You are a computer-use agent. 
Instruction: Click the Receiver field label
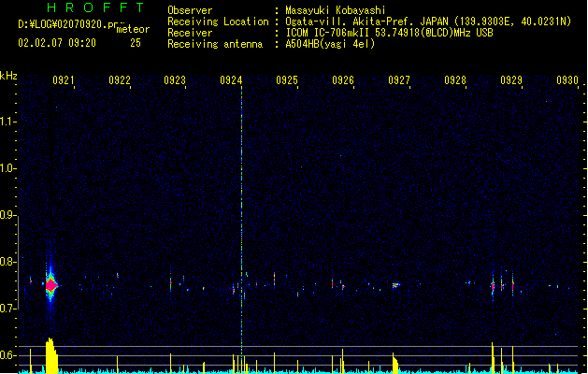(x=190, y=33)
